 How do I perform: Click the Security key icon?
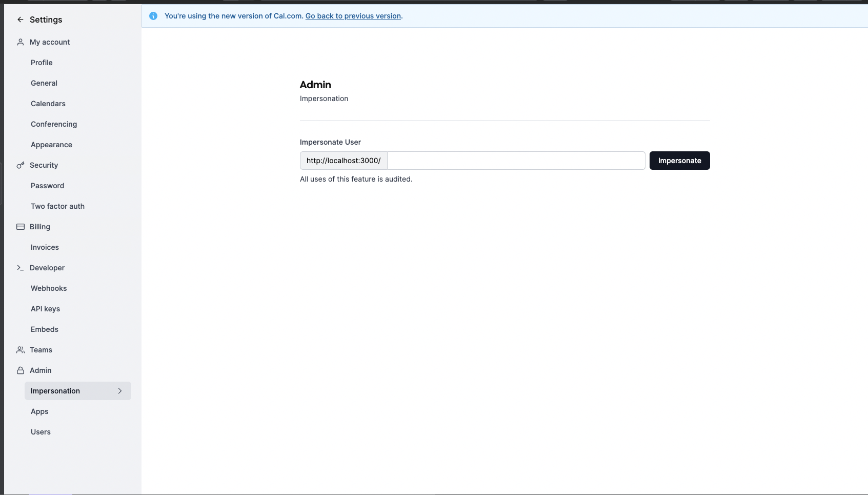pyautogui.click(x=21, y=165)
